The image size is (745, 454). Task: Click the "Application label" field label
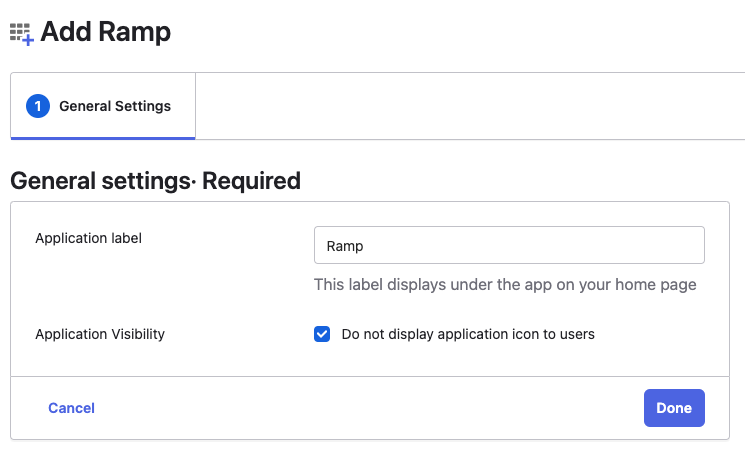click(88, 238)
